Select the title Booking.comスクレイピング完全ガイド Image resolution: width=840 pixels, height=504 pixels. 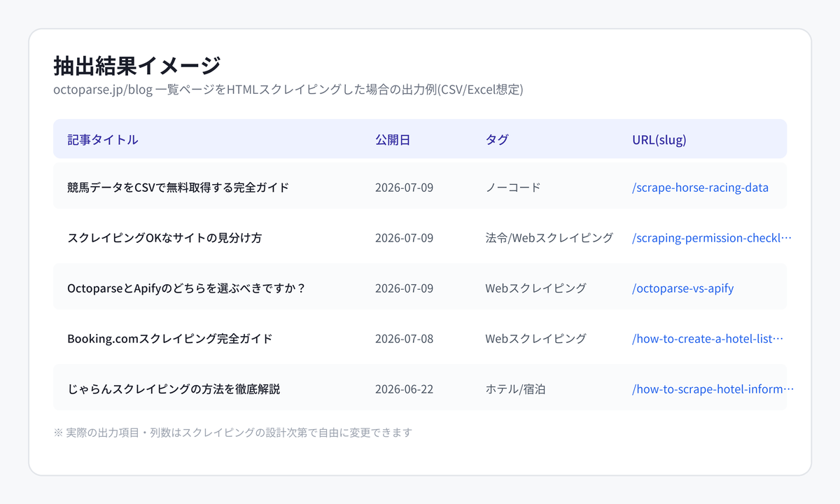(x=169, y=339)
